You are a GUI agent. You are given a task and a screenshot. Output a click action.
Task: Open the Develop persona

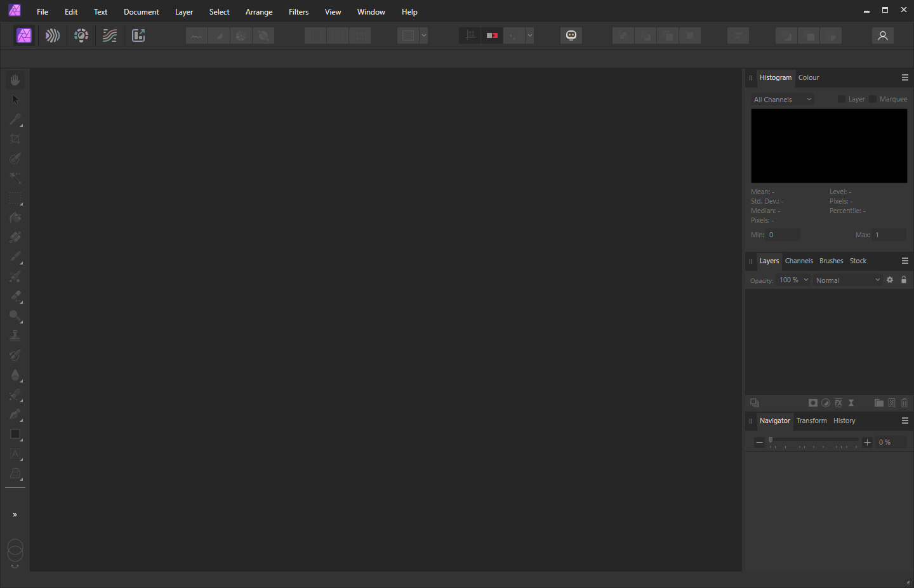(x=81, y=36)
